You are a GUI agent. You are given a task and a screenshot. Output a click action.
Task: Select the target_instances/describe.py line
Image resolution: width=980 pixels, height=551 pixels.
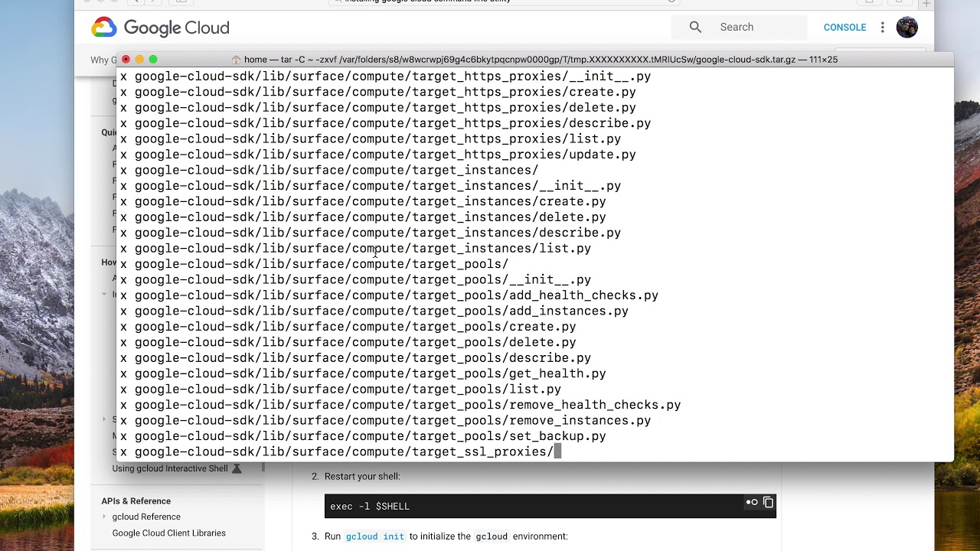371,233
